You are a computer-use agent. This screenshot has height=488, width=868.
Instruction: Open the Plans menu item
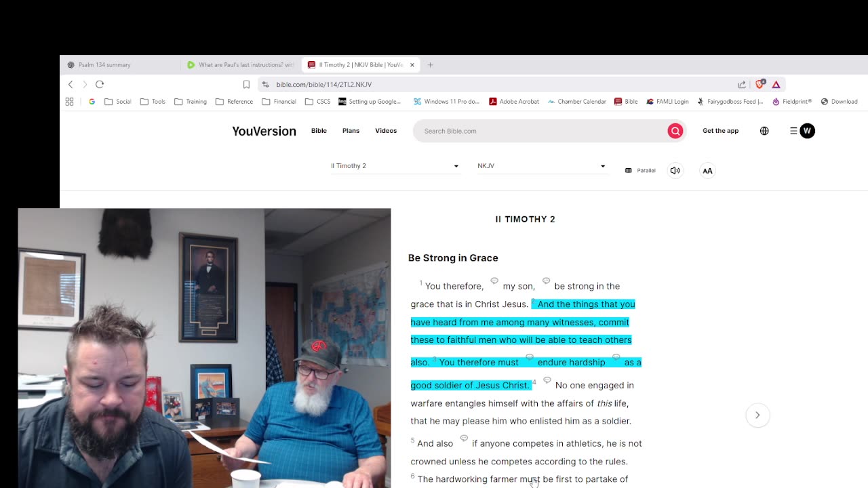coord(351,131)
